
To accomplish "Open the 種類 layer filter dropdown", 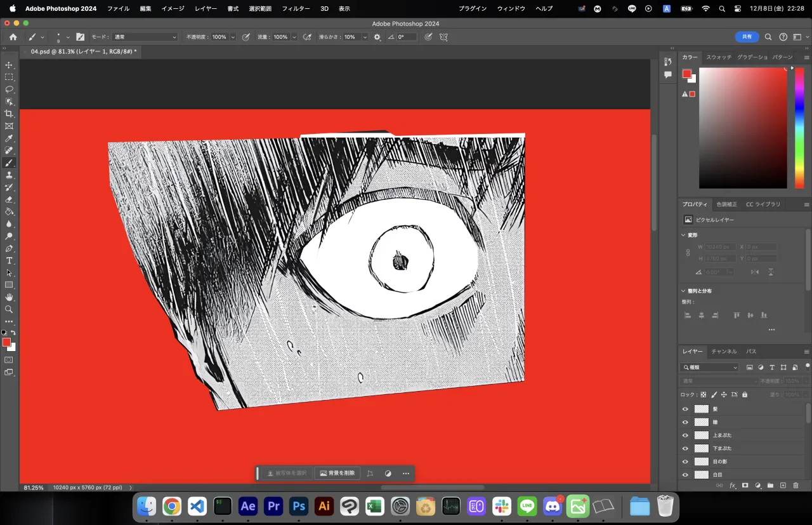I will [709, 368].
